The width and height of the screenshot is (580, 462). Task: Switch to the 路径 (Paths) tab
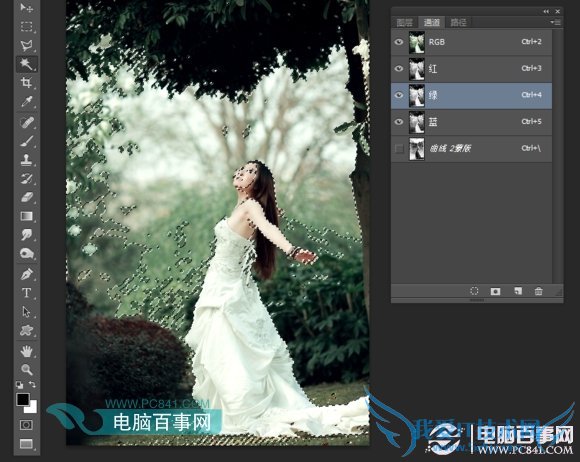458,23
